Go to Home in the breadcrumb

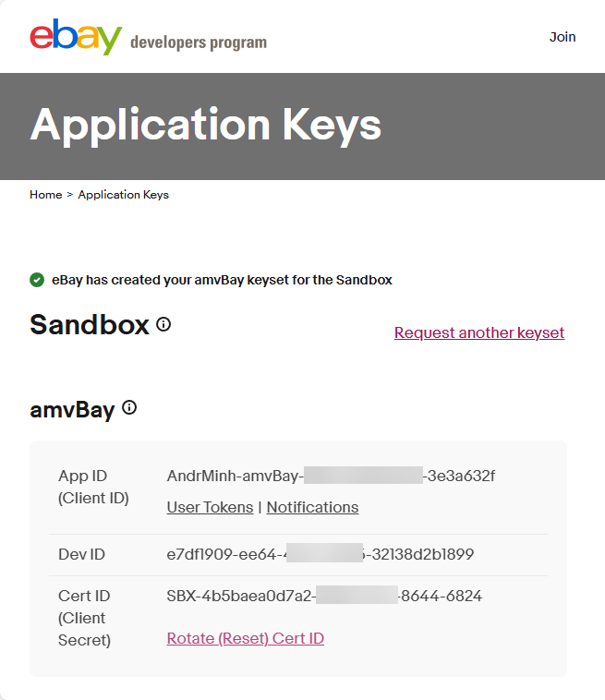pos(45,195)
